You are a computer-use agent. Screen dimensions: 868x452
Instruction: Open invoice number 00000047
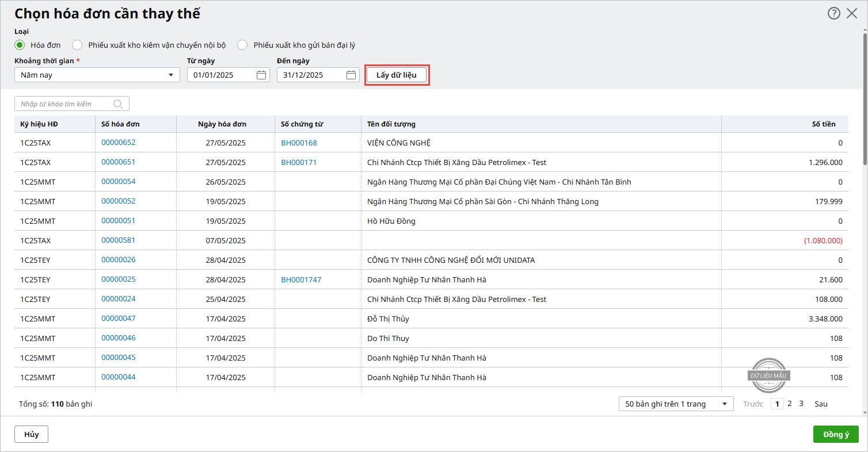coord(119,318)
